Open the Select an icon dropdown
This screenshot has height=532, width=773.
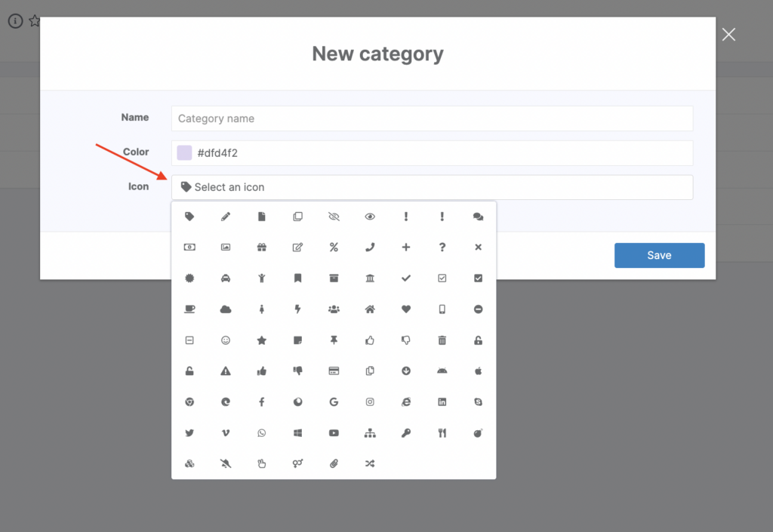(x=432, y=187)
